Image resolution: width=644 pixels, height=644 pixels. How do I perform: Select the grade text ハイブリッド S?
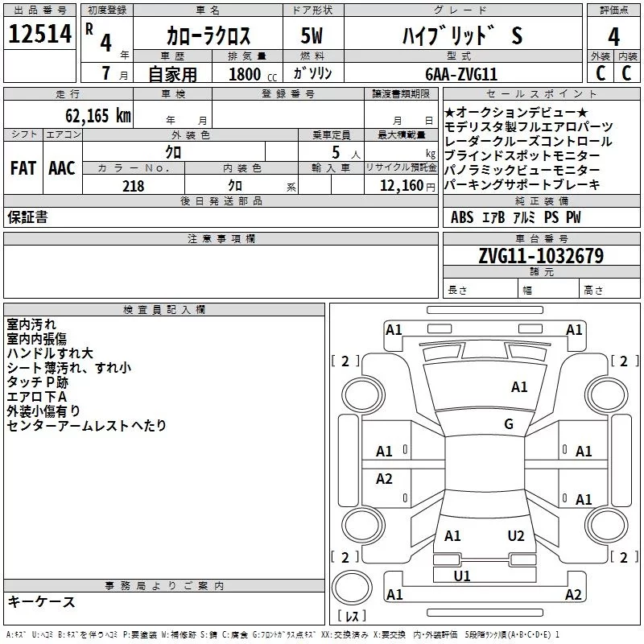462,35
